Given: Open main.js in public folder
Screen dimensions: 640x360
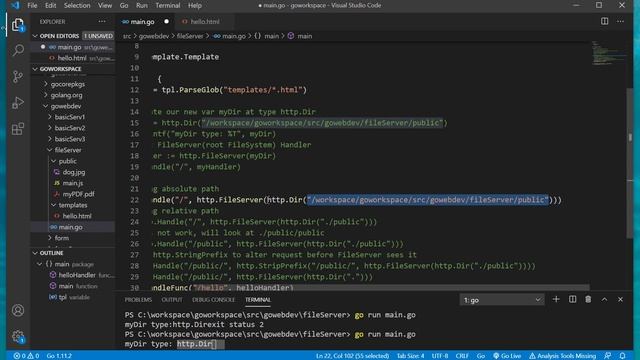Looking at the screenshot, I should [x=73, y=183].
